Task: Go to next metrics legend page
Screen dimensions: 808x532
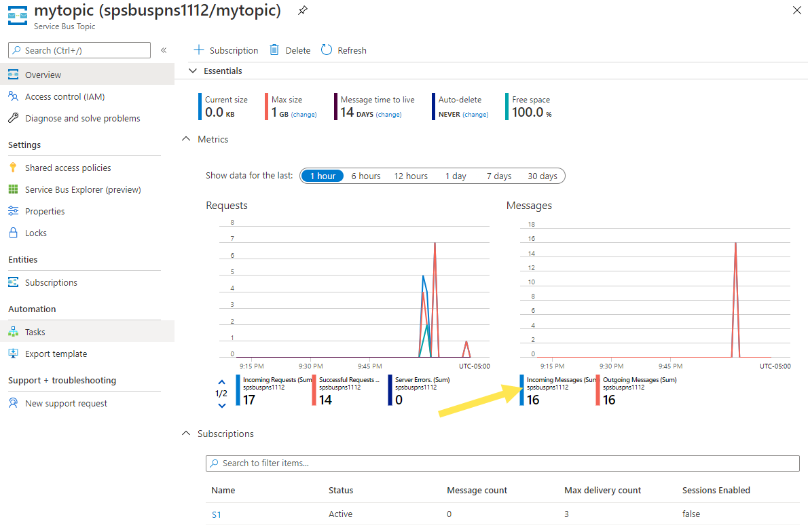Action: pyautogui.click(x=222, y=406)
